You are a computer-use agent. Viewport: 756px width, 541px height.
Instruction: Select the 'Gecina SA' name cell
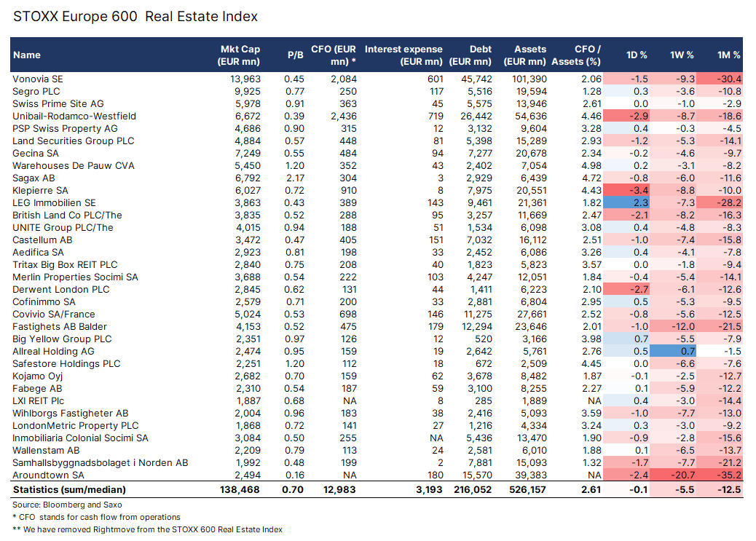tap(36, 154)
